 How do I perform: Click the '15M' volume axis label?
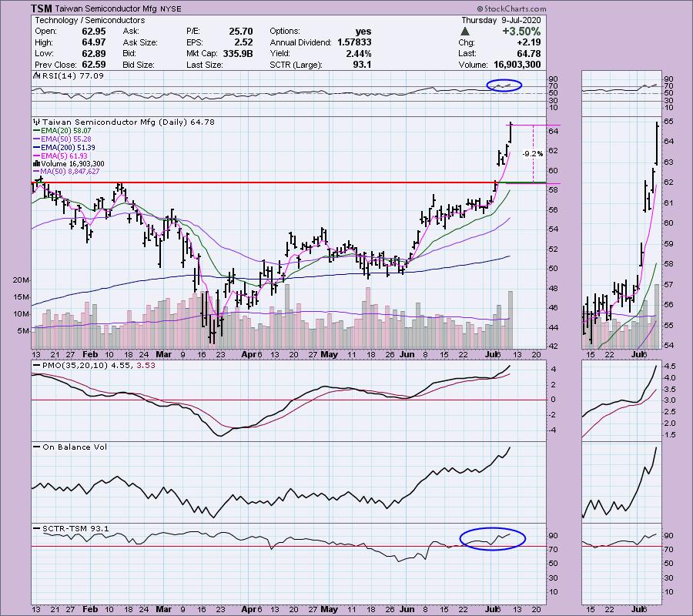pyautogui.click(x=22, y=297)
